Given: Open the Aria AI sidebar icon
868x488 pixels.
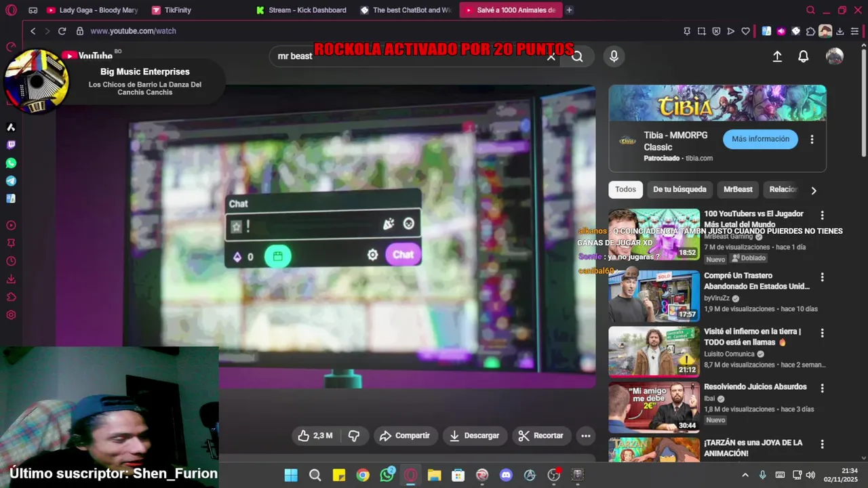Looking at the screenshot, I should (11, 127).
